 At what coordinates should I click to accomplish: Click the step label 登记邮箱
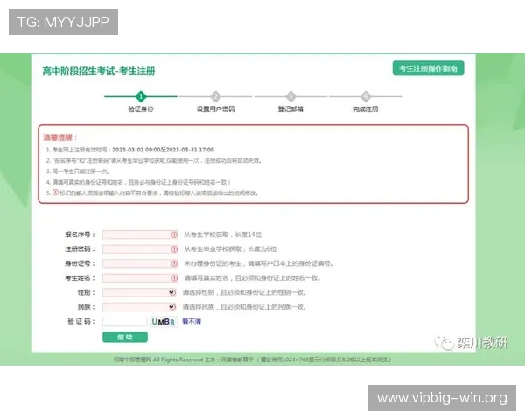pyautogui.click(x=290, y=108)
